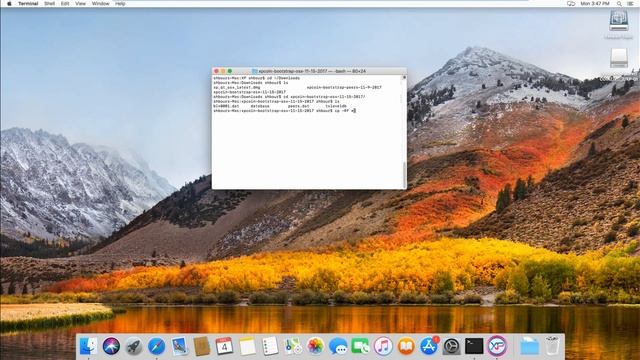Select the white drive icon on the desktop
This screenshot has width=640, height=360.
(x=619, y=58)
